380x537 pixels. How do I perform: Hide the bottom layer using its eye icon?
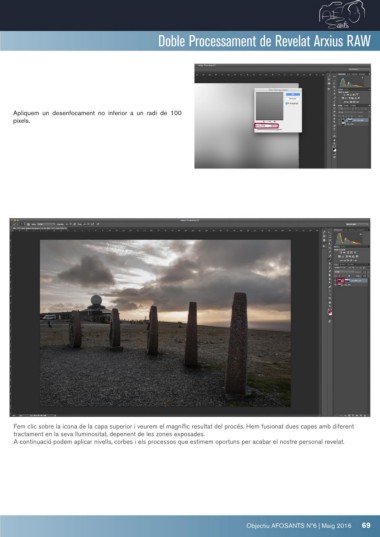335,285
